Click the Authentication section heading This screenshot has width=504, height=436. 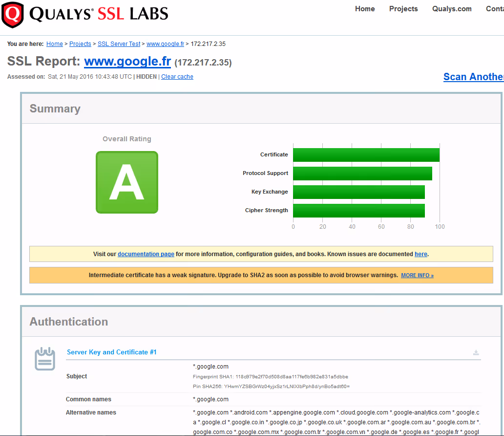click(x=69, y=322)
